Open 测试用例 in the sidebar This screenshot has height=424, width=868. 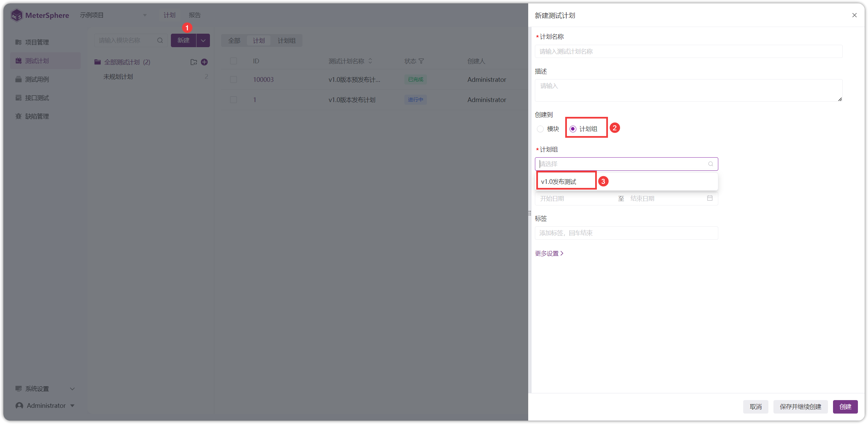(45, 79)
